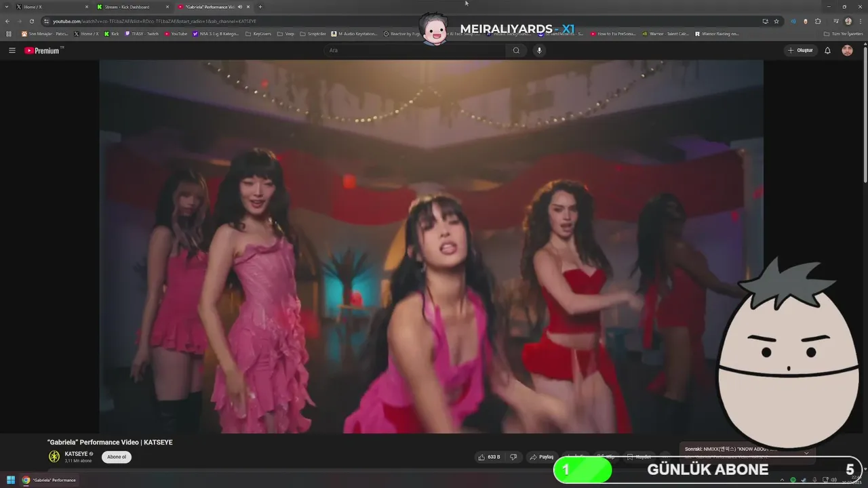Collapse the Sonraki playlist panel chevron
Image resolution: width=868 pixels, height=488 pixels.
[806, 453]
